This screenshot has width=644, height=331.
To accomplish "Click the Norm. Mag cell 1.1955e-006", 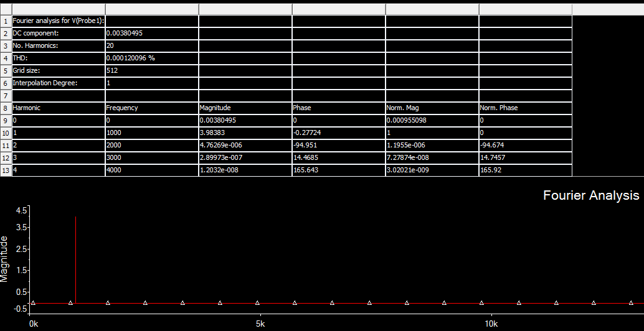I will [432, 145].
